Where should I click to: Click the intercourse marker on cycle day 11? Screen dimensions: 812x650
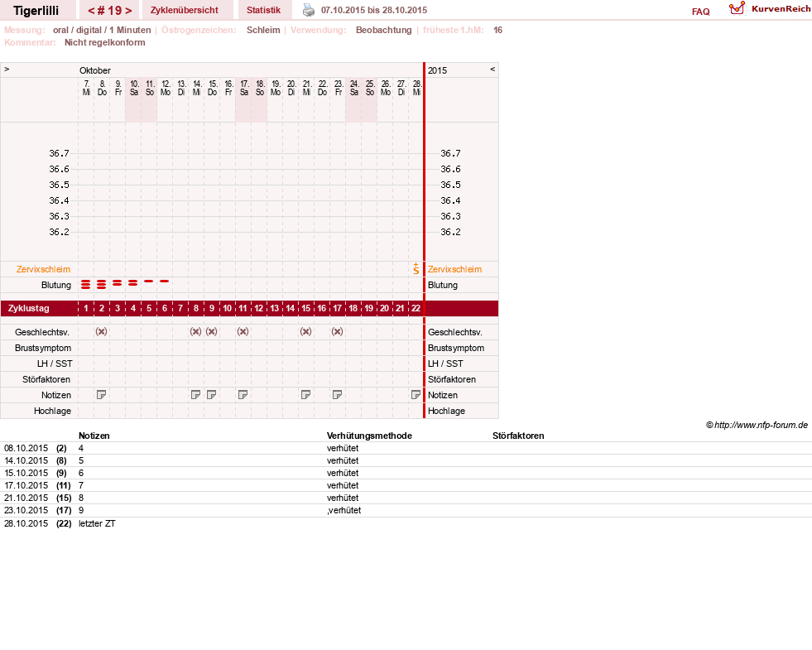[x=243, y=331]
